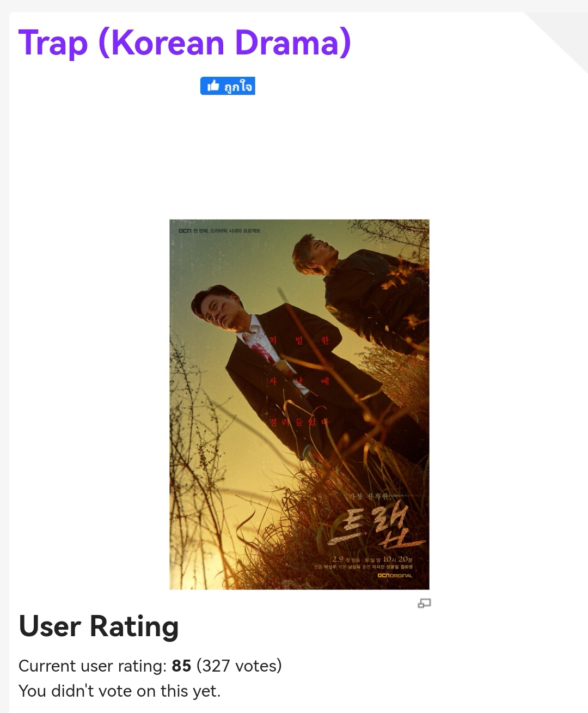Click the thumbs-up icon in Like button
This screenshot has width=588, height=713.
(213, 86)
